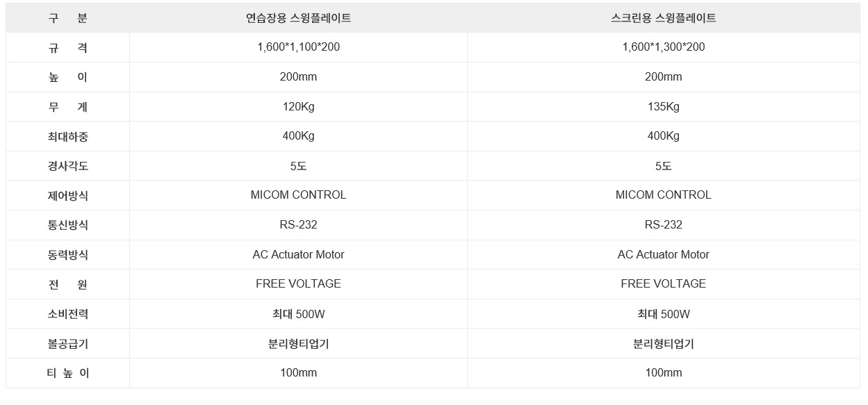
Task: Select the 구 분 header cell
Action: point(67,18)
